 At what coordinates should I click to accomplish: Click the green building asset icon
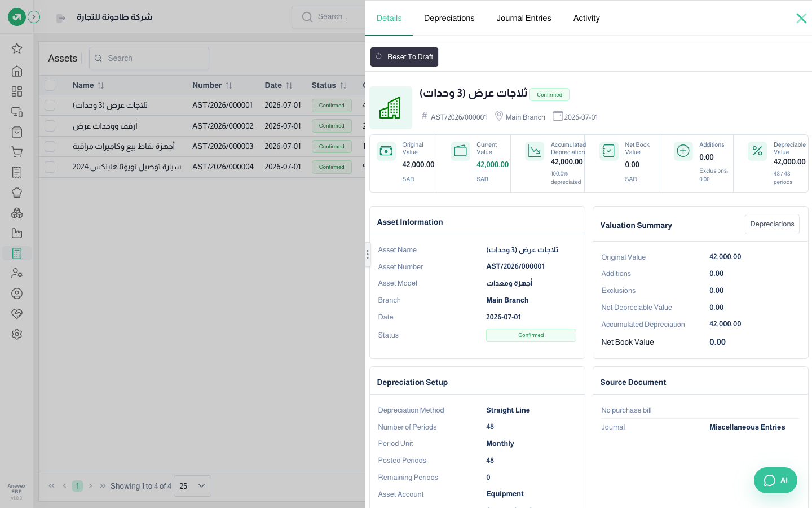point(391,108)
